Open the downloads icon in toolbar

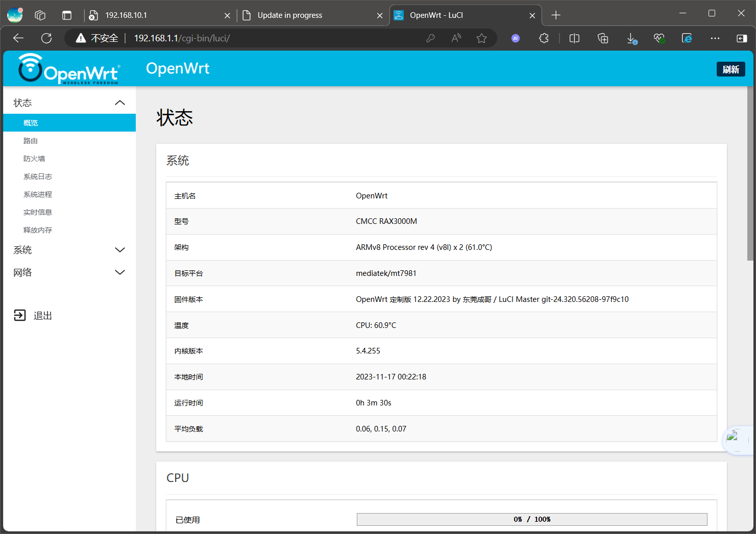[x=631, y=38]
